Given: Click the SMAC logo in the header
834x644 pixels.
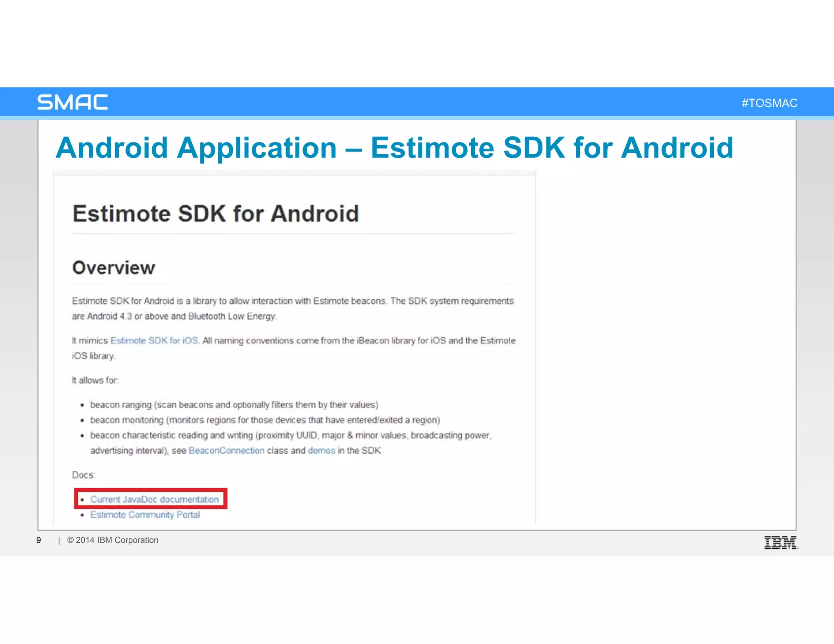Looking at the screenshot, I should click(x=72, y=102).
